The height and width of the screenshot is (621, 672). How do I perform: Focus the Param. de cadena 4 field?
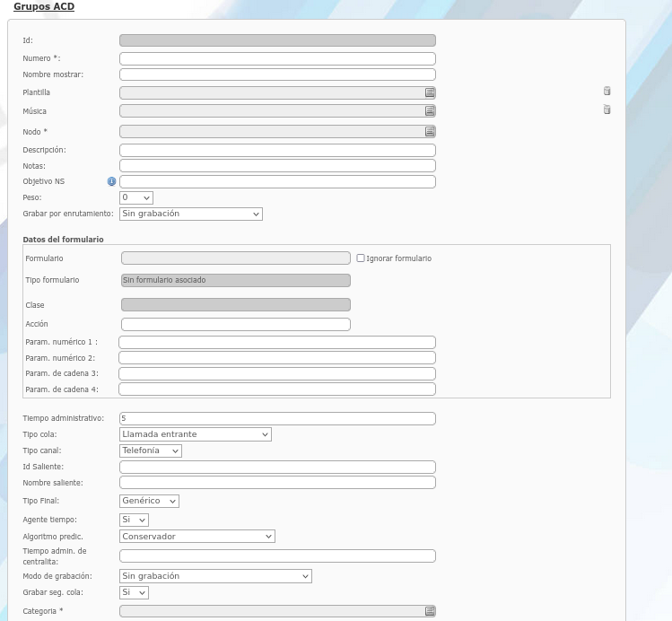[277, 389]
